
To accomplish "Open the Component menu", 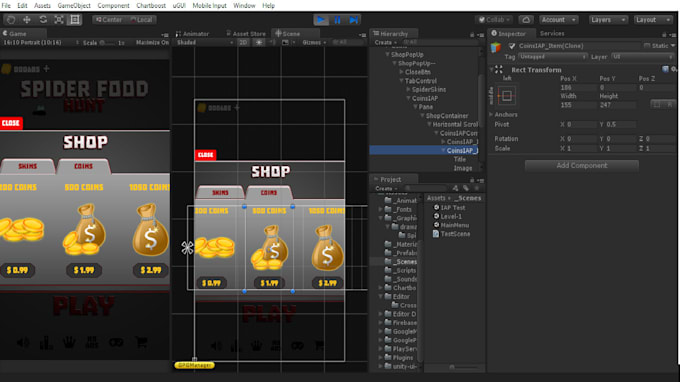I will click(113, 6).
